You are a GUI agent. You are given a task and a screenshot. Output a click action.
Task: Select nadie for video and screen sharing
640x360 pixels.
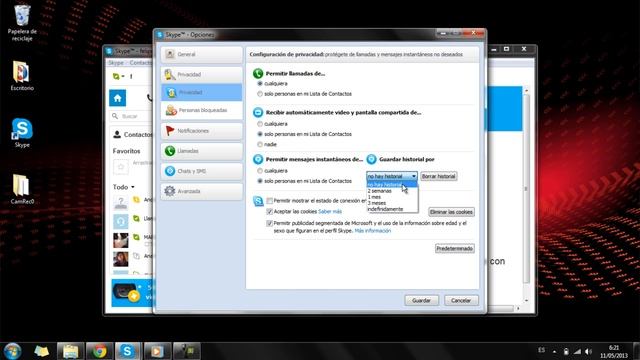click(260, 144)
